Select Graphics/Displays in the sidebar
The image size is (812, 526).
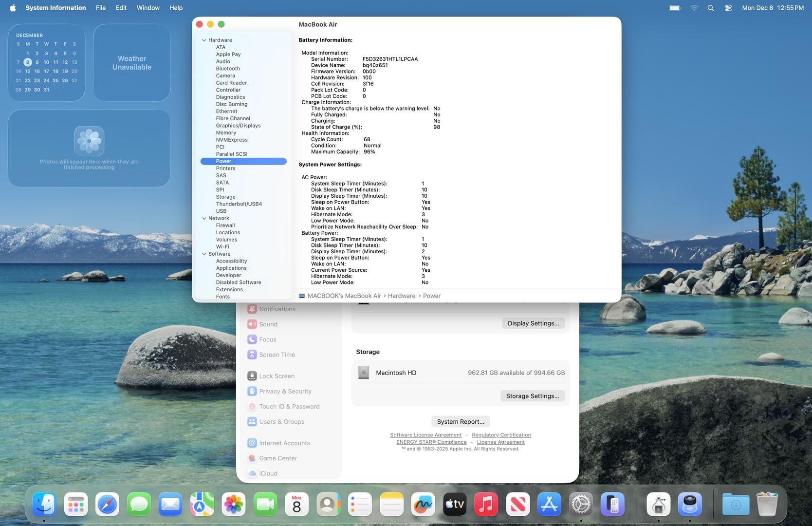click(238, 126)
